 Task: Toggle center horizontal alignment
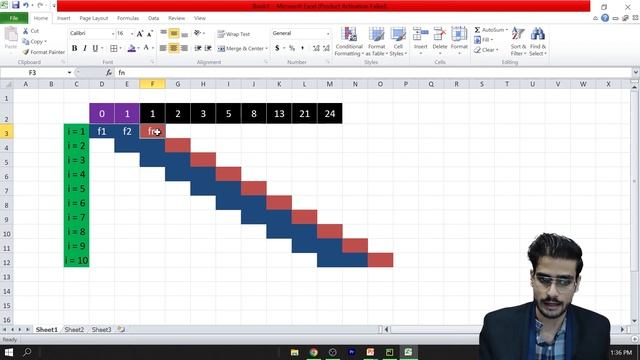click(173, 48)
